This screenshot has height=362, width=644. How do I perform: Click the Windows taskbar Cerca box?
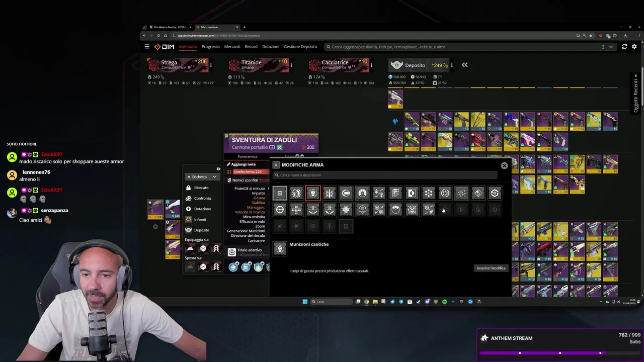(331, 302)
